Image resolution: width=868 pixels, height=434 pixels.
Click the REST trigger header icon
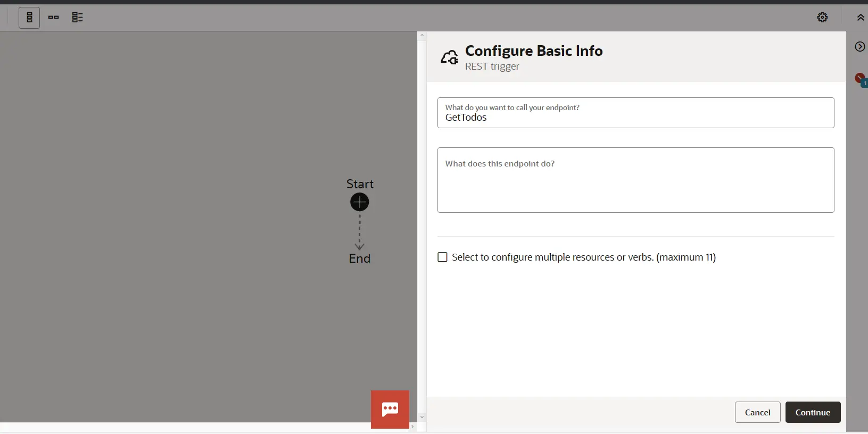[449, 57]
